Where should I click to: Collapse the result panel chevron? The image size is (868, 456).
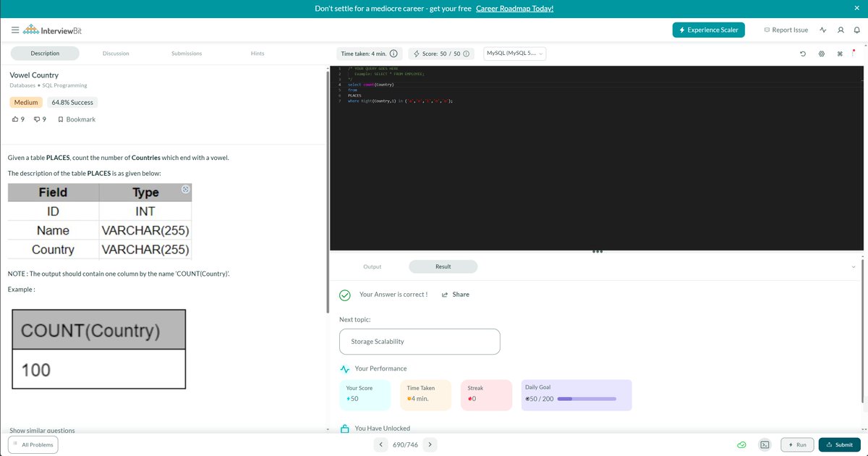pos(854,266)
